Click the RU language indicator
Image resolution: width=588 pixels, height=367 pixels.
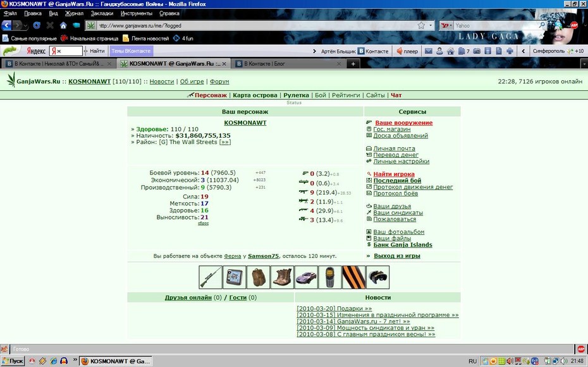click(x=472, y=361)
